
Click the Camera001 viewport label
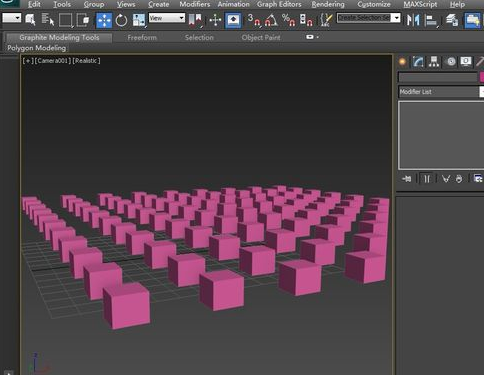click(x=53, y=61)
